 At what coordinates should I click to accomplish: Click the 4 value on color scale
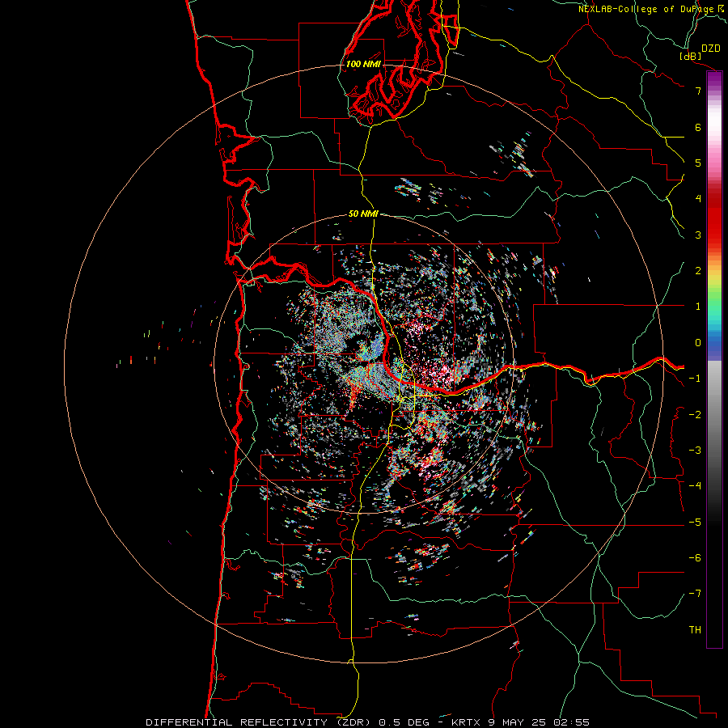(698, 199)
